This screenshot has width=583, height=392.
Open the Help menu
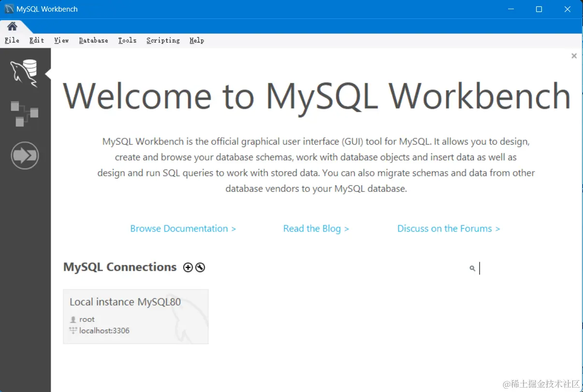(x=197, y=41)
